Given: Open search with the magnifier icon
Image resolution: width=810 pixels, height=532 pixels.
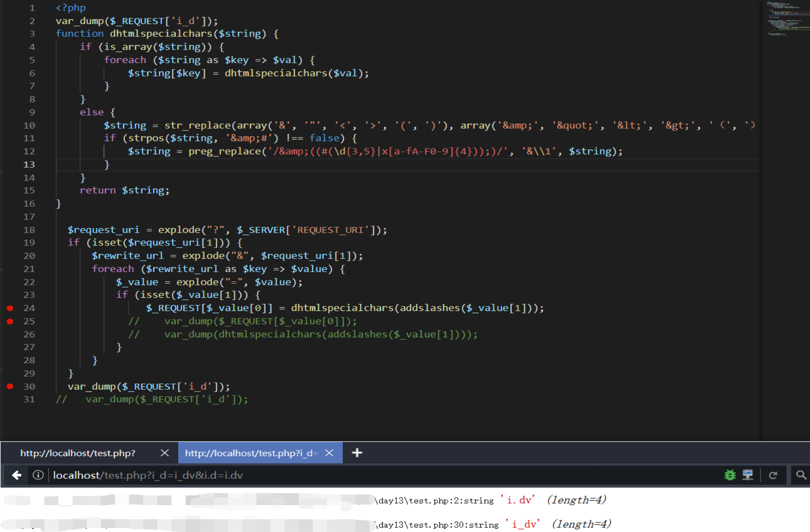Looking at the screenshot, I should pyautogui.click(x=801, y=475).
